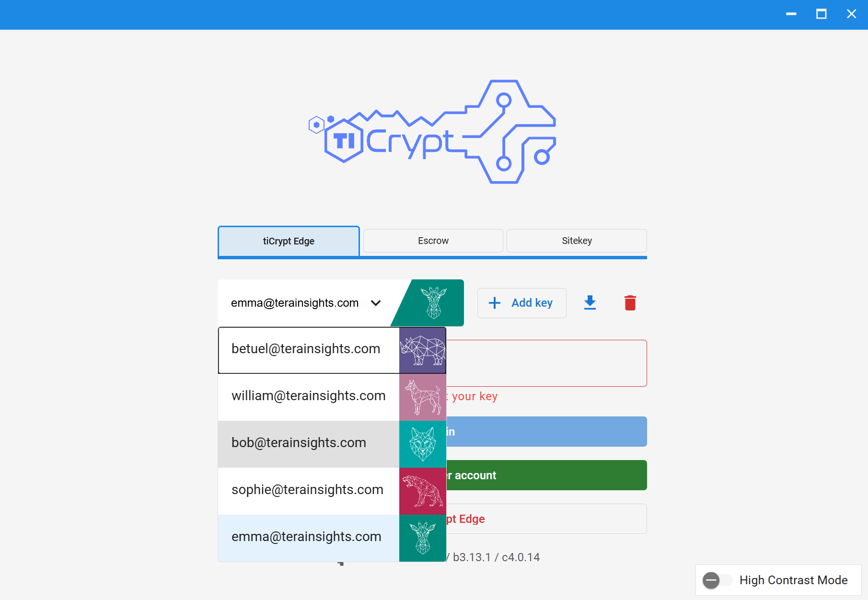The width and height of the screenshot is (868, 600).
Task: Click inside the red-bordered key input field
Action: coord(546,363)
